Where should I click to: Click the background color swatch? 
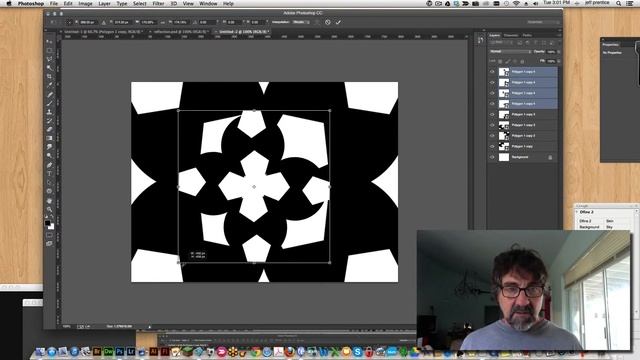coord(51,227)
